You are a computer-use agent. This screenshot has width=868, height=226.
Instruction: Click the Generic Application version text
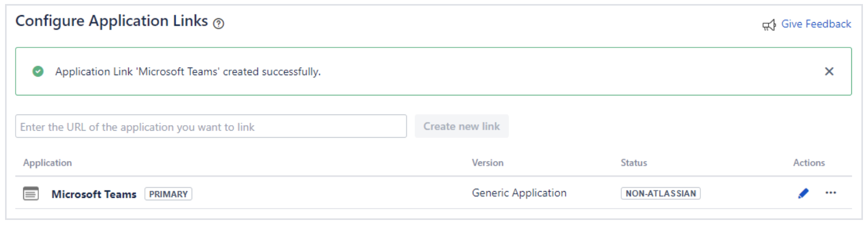tap(519, 193)
